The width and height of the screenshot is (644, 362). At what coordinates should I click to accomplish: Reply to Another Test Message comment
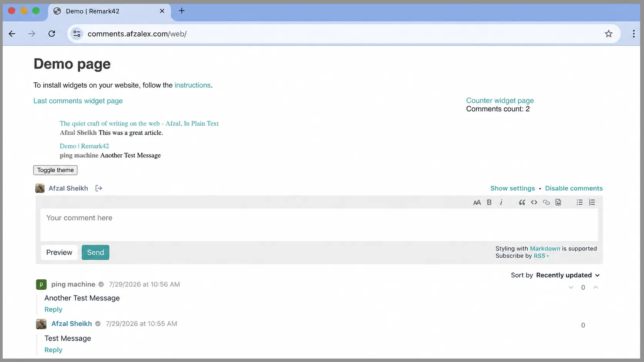click(53, 309)
